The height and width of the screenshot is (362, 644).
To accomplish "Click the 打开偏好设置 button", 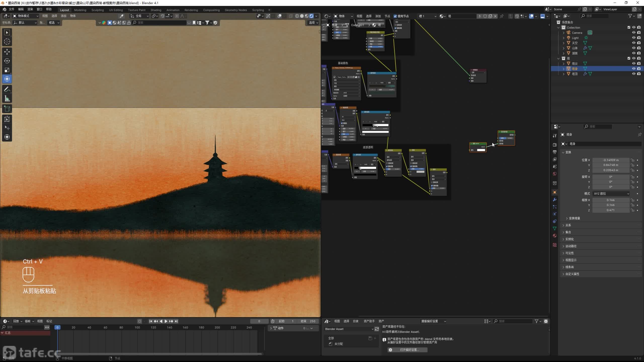I will pyautogui.click(x=407, y=350).
